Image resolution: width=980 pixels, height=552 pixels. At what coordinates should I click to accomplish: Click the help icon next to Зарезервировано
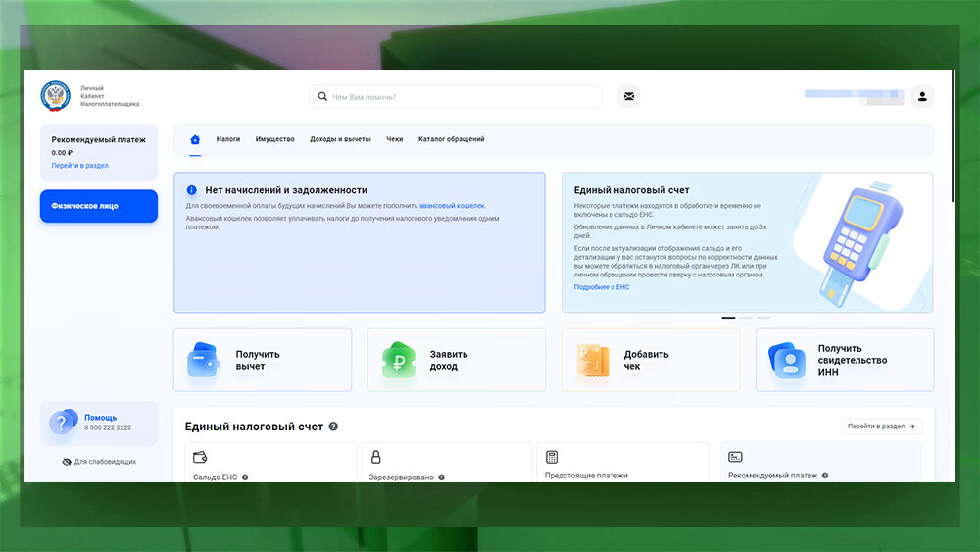tap(441, 477)
